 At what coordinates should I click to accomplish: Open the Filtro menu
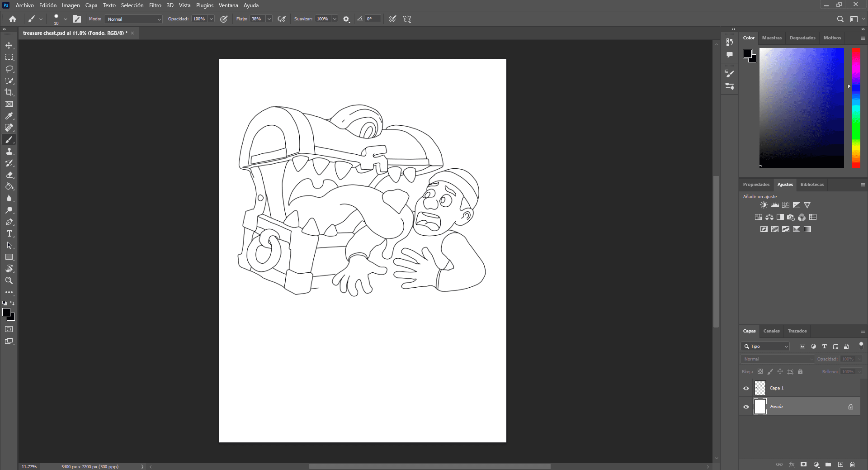click(x=155, y=5)
